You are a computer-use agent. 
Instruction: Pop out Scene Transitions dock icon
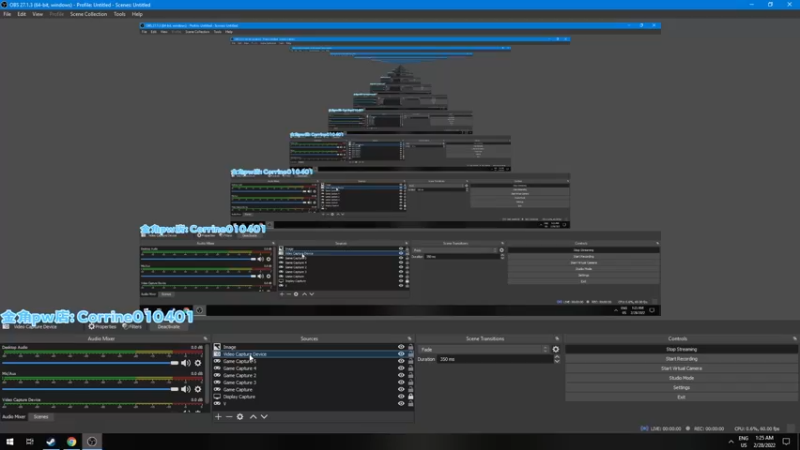[557, 339]
